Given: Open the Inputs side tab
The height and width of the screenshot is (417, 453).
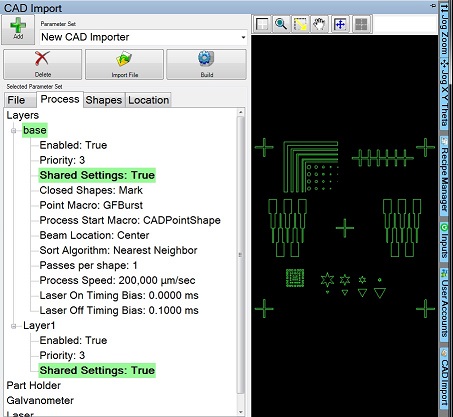Looking at the screenshot, I should [444, 242].
